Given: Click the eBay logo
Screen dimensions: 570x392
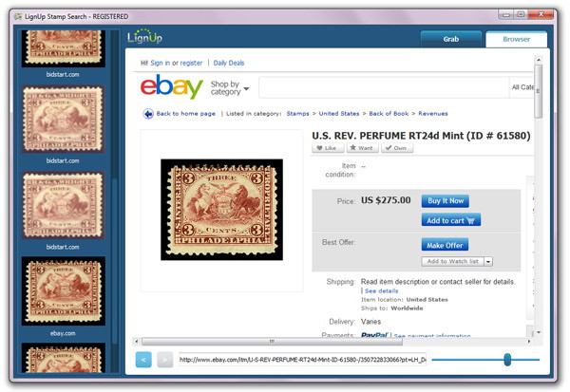Looking at the screenshot, I should point(172,86).
